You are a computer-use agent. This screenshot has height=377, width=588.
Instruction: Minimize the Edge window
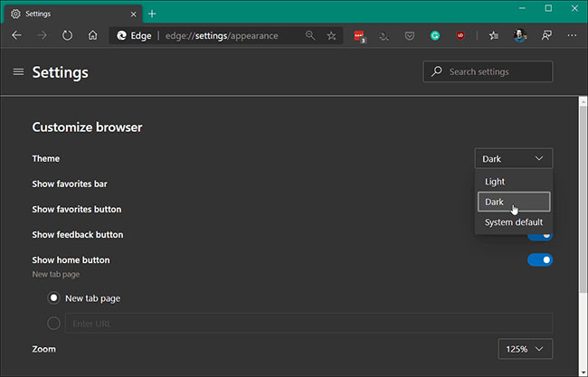(522, 8)
